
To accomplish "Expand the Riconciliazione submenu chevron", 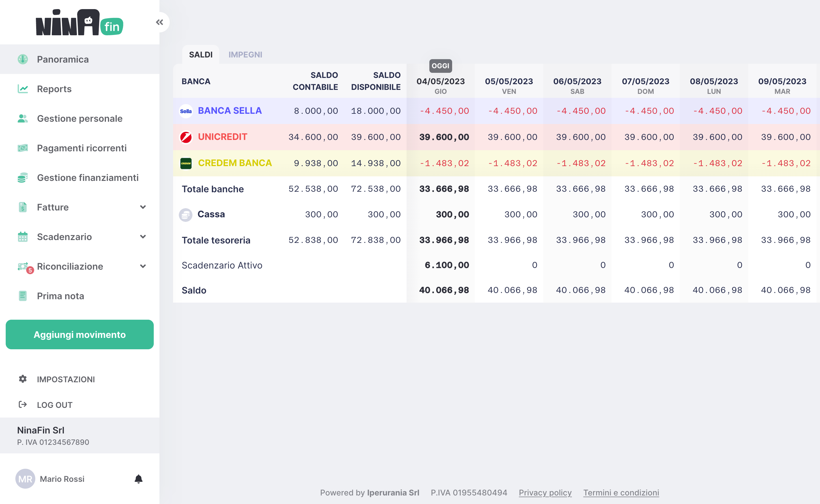I will tap(143, 266).
